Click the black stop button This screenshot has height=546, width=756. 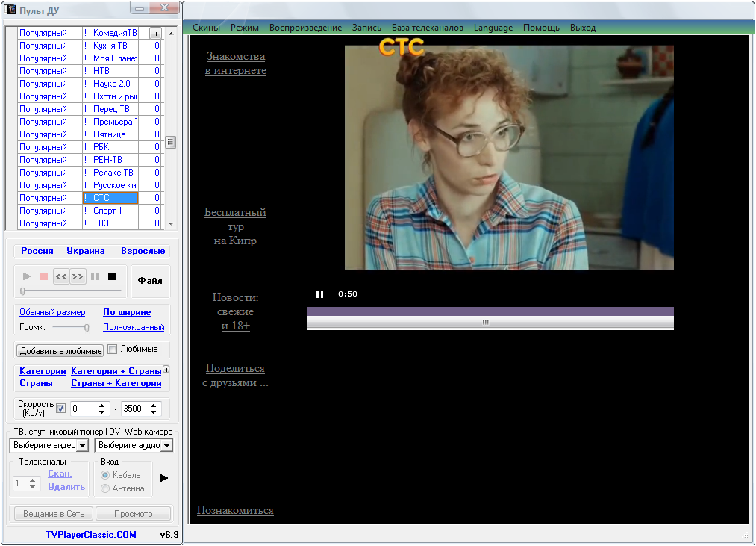click(112, 276)
